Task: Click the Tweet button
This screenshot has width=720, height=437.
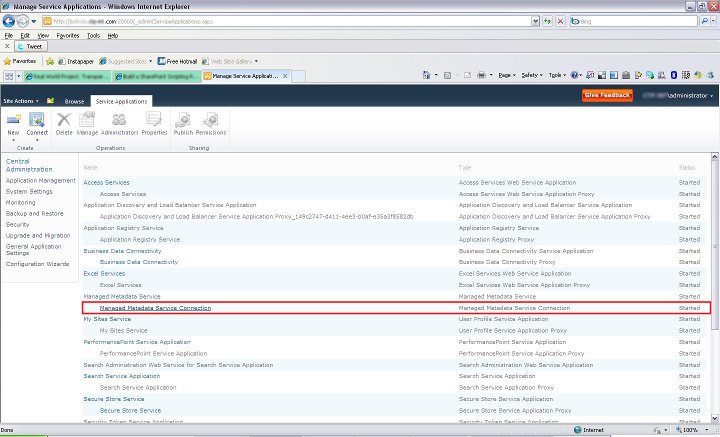Action: pos(30,46)
